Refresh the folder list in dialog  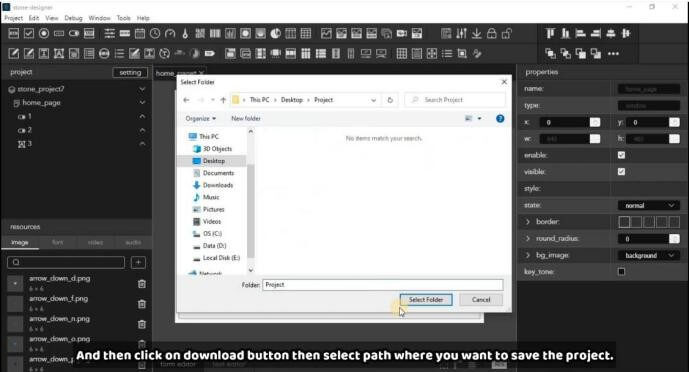tap(390, 100)
